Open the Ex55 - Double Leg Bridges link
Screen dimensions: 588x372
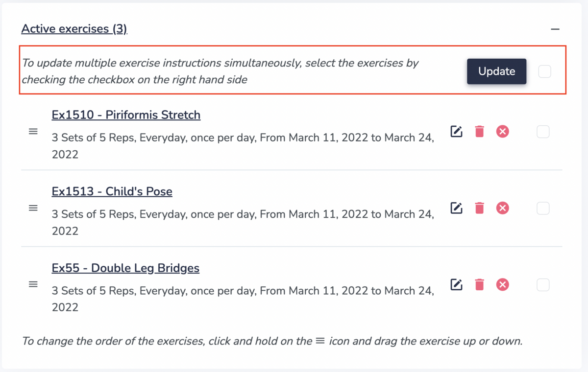pos(125,268)
